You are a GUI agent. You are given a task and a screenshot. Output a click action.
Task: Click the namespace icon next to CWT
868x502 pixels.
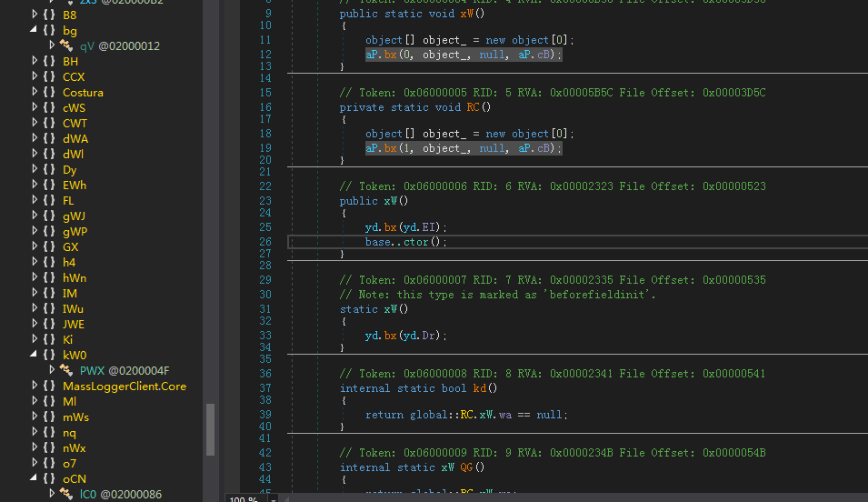tap(49, 124)
